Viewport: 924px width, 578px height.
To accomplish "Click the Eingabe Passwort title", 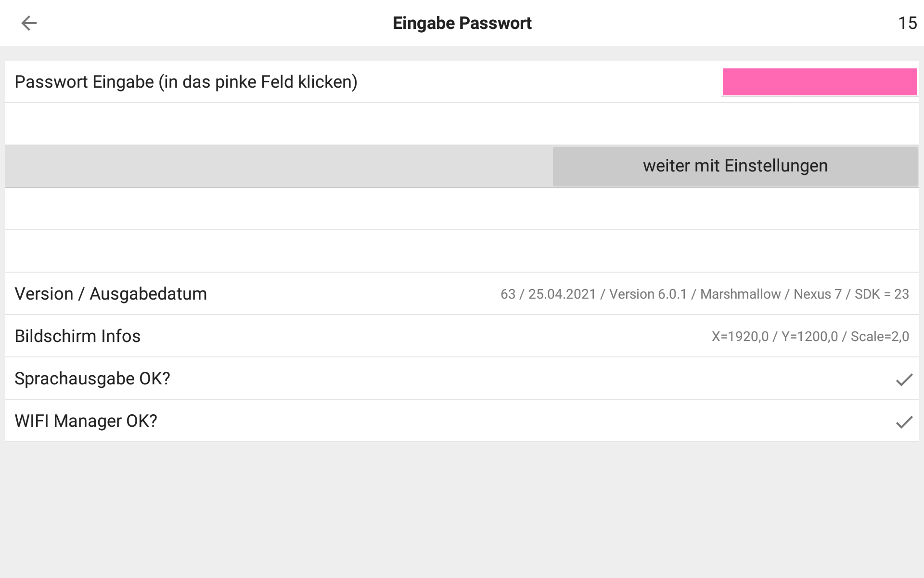I will coord(462,23).
